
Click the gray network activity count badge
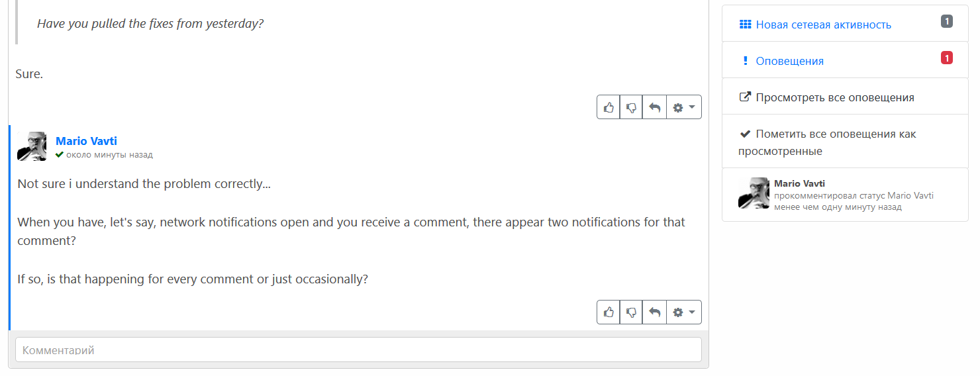coord(947,22)
